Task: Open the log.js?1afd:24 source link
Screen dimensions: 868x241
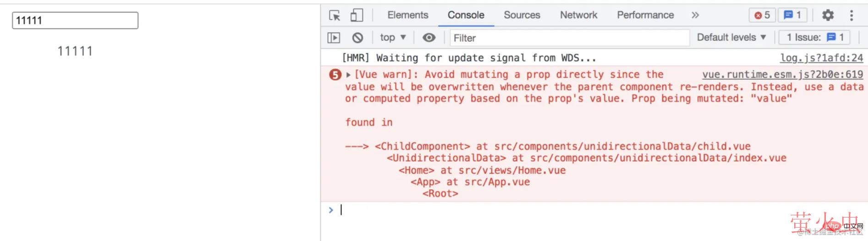Action: point(821,58)
